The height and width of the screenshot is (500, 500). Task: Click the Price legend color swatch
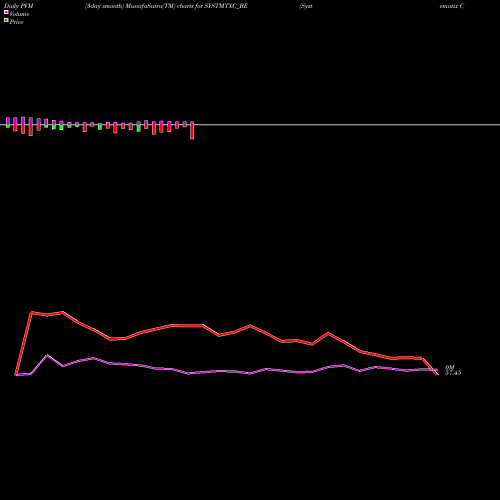click(x=6, y=20)
